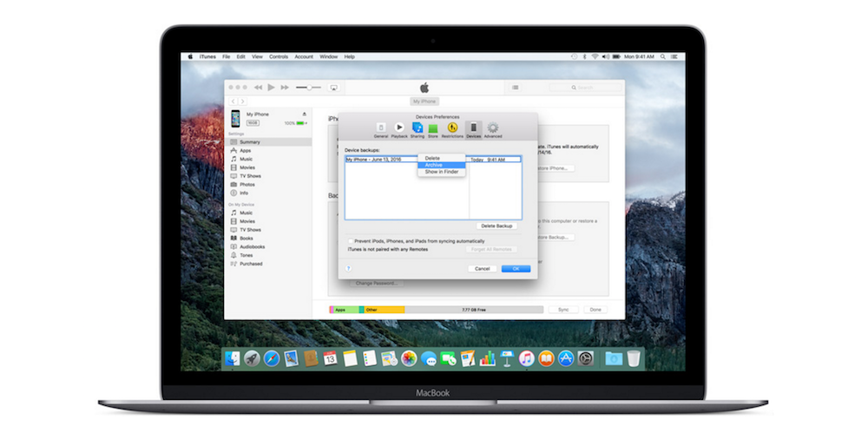
Task: Open the Account menu in menu bar
Action: (x=304, y=56)
